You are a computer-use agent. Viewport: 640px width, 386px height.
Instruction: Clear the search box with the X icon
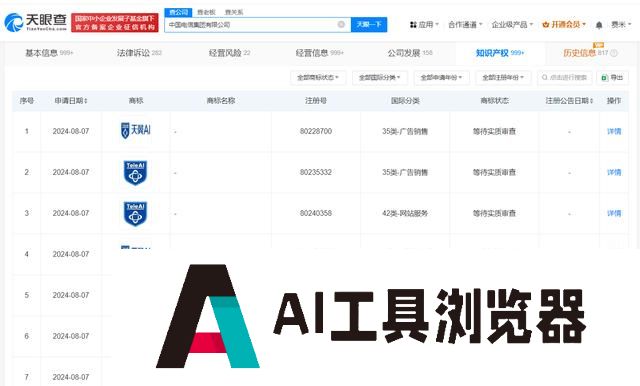(x=341, y=24)
